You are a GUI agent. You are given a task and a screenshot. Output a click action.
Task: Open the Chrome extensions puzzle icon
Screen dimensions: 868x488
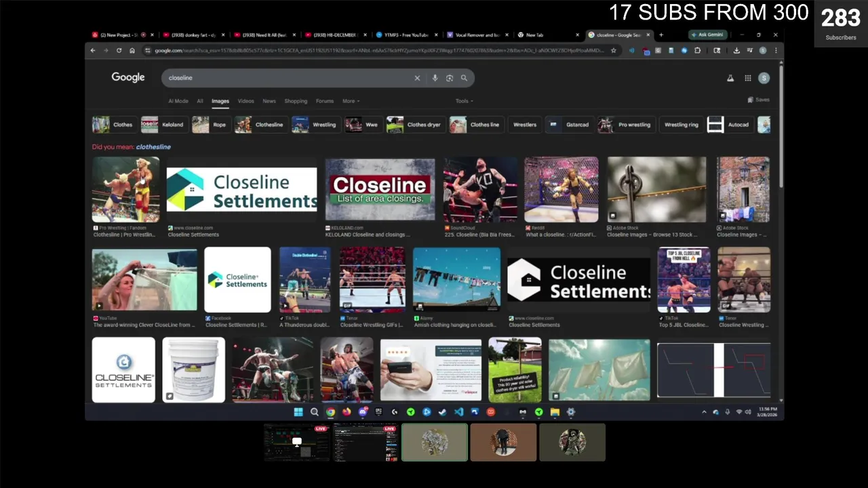point(697,50)
